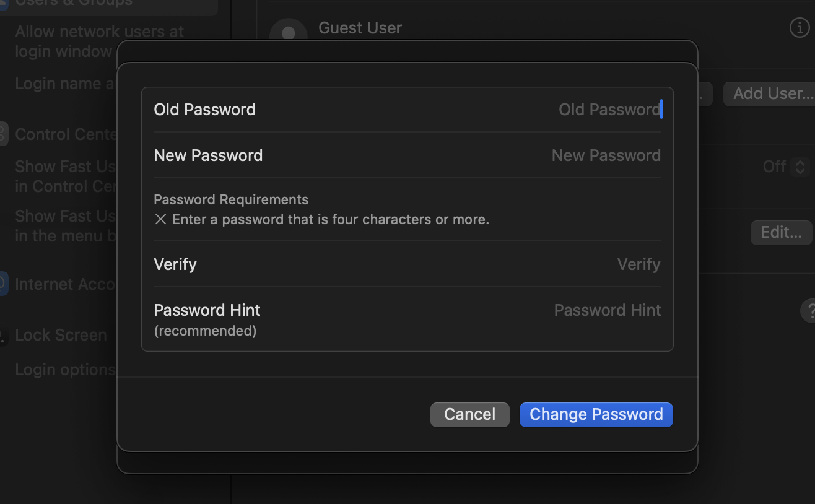The image size is (815, 504).
Task: Select Login options in the sidebar
Action: tap(64, 369)
